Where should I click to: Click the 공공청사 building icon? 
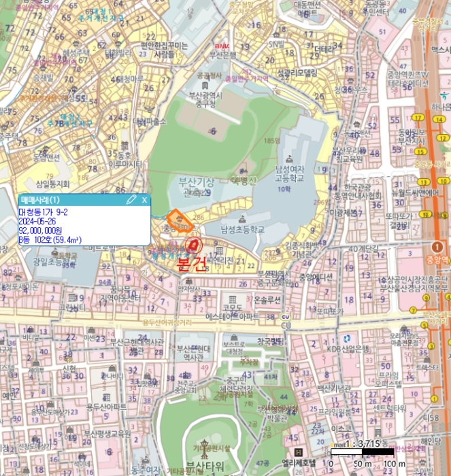205,85
